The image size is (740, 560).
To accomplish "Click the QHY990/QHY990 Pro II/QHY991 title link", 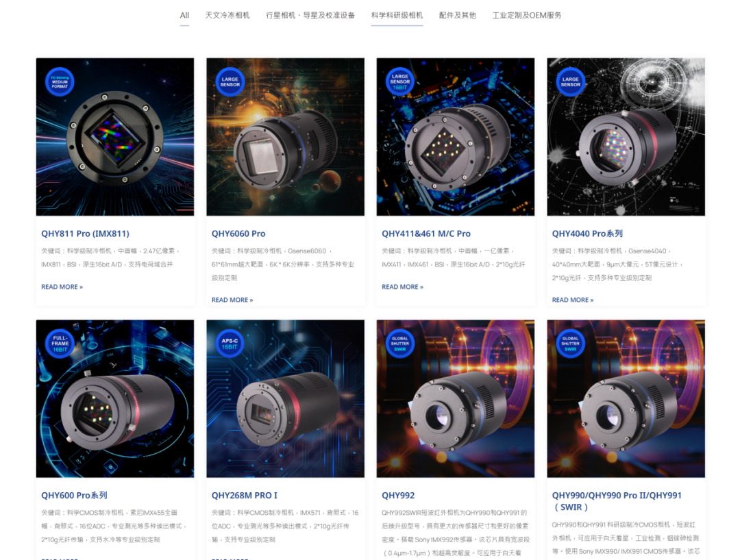I will point(617,501).
